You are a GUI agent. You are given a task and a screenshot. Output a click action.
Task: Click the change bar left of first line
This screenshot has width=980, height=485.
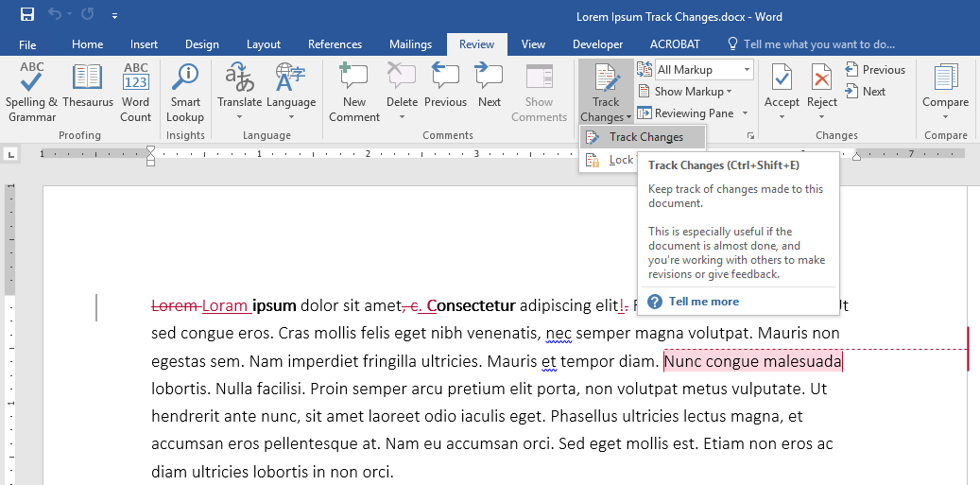click(96, 307)
